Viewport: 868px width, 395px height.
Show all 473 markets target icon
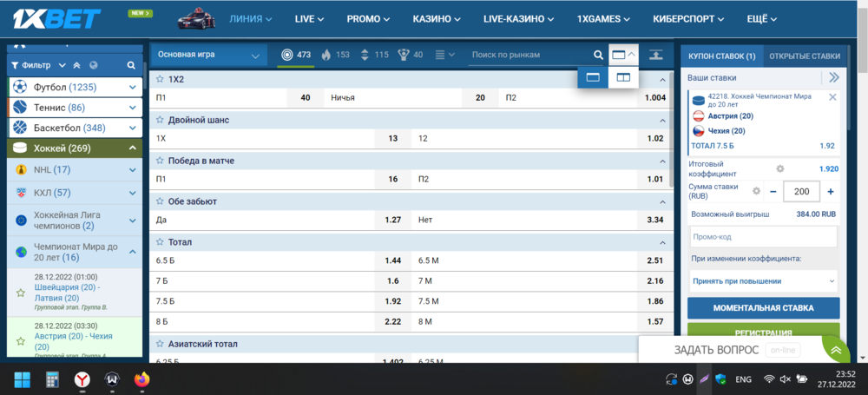tap(296, 55)
